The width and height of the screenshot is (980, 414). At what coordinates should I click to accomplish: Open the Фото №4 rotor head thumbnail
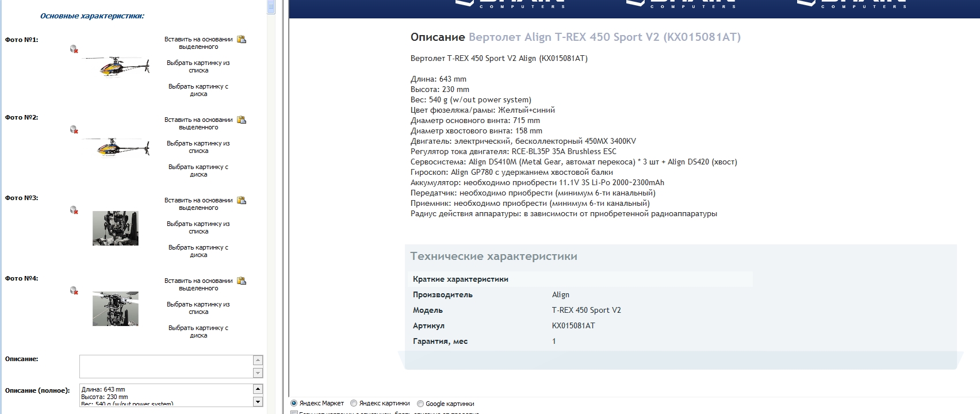[x=116, y=309]
